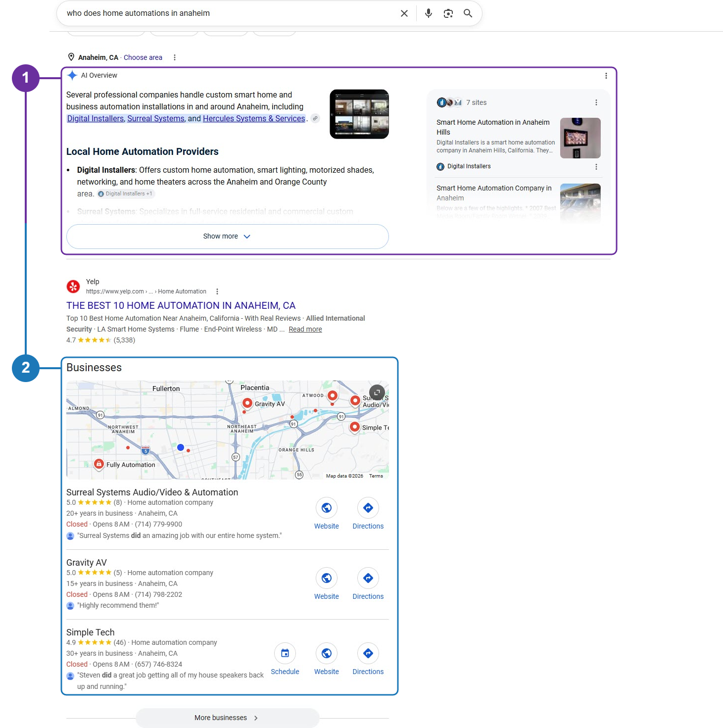Clear the search query with the X icon
723x728 pixels.
pos(404,13)
